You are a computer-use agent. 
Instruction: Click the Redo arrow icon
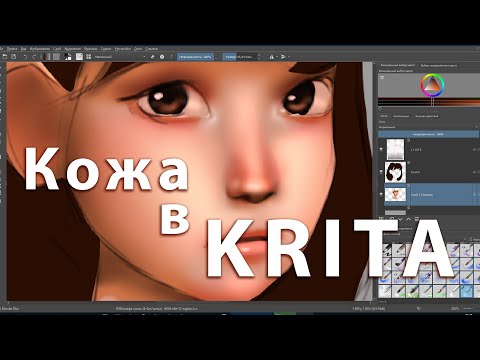34,57
